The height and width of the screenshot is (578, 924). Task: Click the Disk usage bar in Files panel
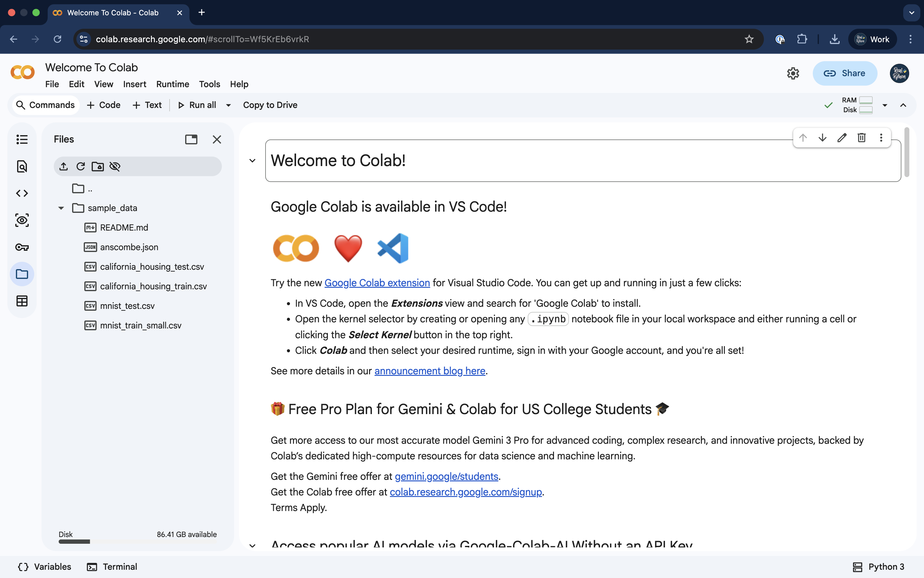coord(137,542)
